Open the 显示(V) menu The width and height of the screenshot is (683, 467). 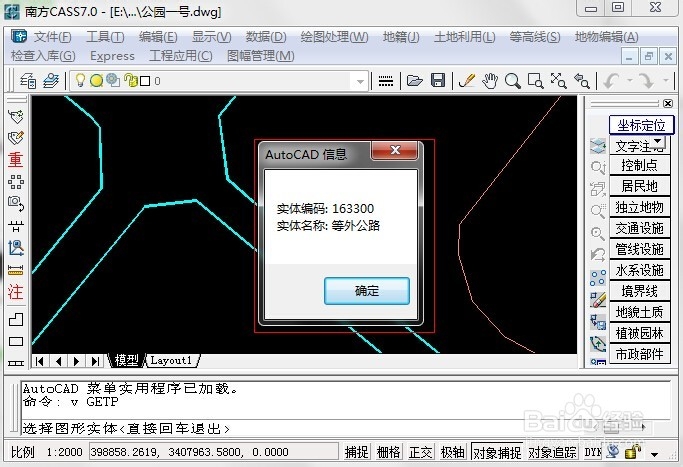tap(212, 37)
